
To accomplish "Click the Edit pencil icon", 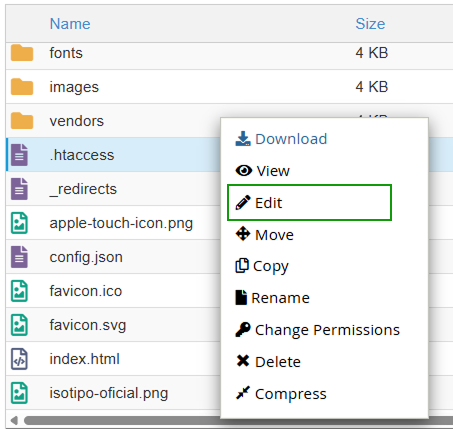I will (243, 202).
